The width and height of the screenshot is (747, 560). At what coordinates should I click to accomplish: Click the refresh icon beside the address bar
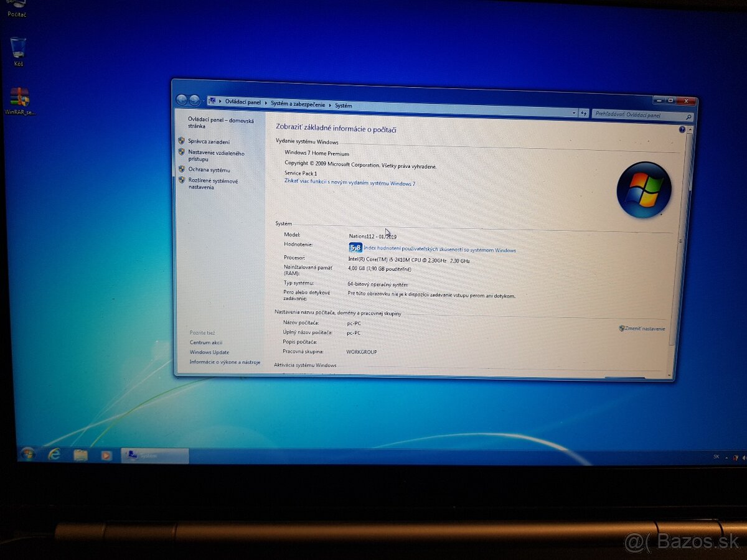point(584,113)
